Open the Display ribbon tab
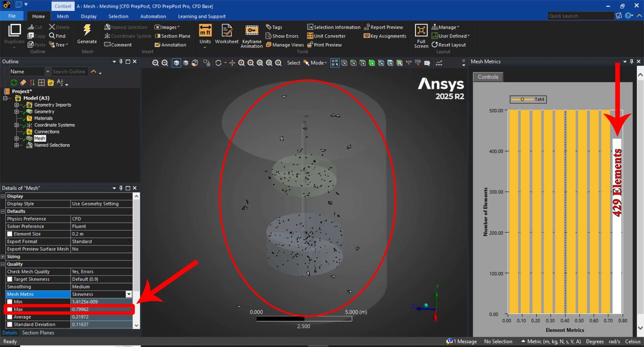 (x=89, y=16)
